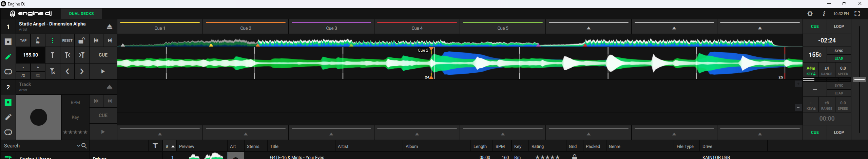Image resolution: width=868 pixels, height=159 pixels.
Task: Enable SYNC on deck 1
Action: pos(838,51)
